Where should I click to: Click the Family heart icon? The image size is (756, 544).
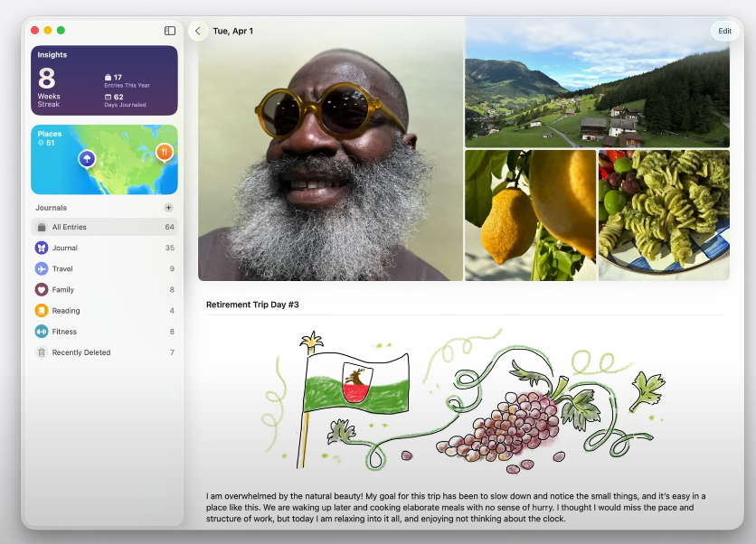(42, 289)
